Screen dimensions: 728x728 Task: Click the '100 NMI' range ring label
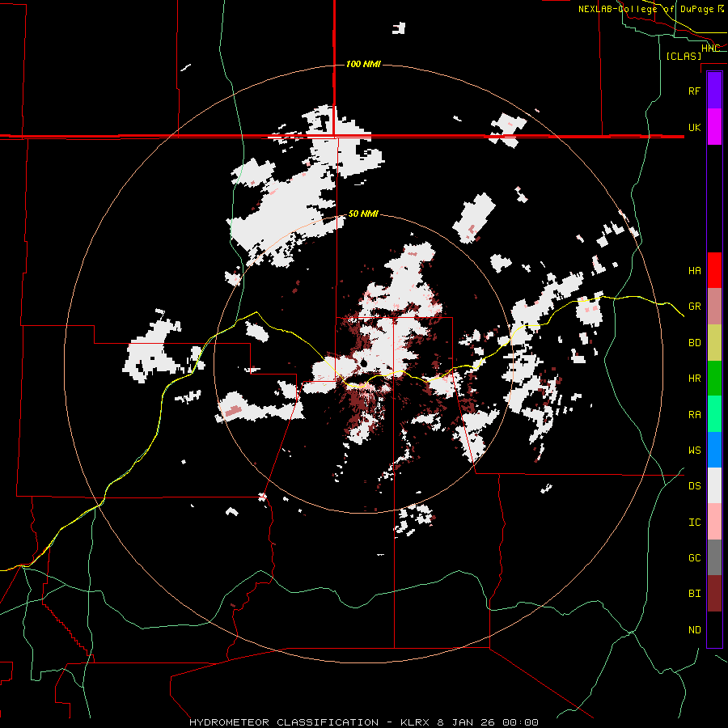click(x=363, y=64)
